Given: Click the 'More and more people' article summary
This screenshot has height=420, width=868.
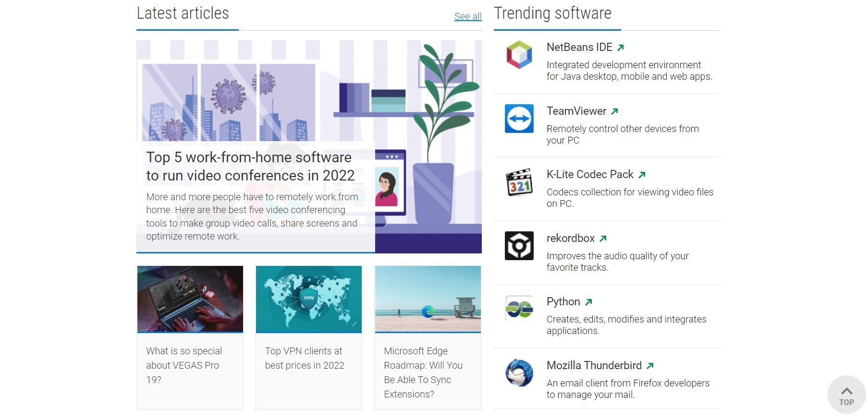Looking at the screenshot, I should tap(252, 216).
